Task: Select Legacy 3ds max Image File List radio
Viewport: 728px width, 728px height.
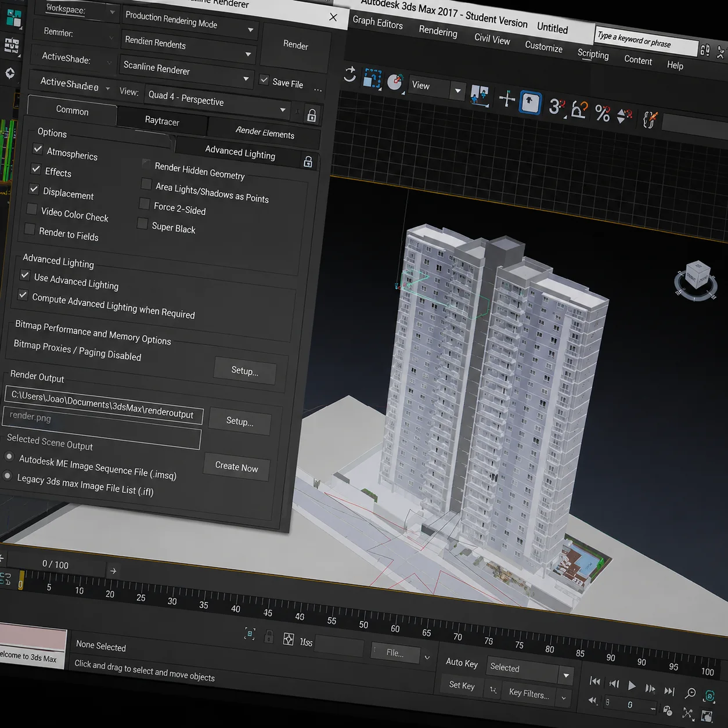Action: (x=7, y=476)
